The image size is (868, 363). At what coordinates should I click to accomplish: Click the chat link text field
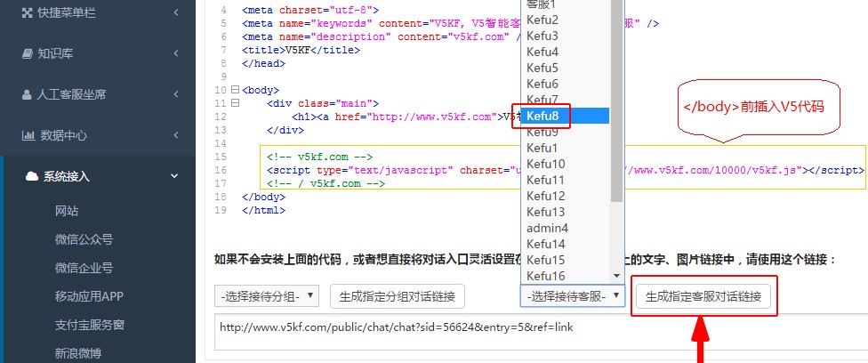(x=541, y=331)
